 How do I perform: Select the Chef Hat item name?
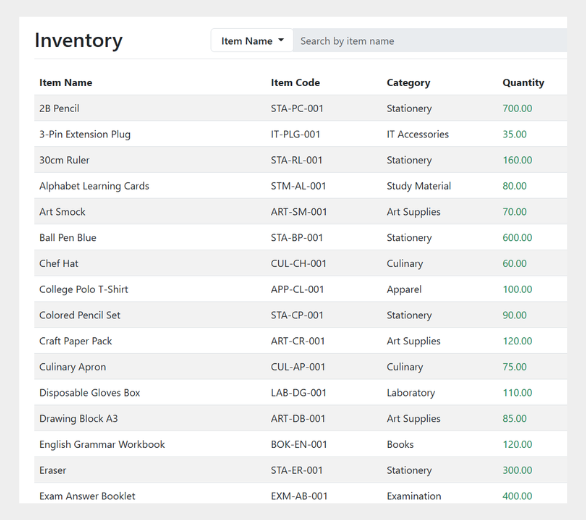click(x=59, y=263)
